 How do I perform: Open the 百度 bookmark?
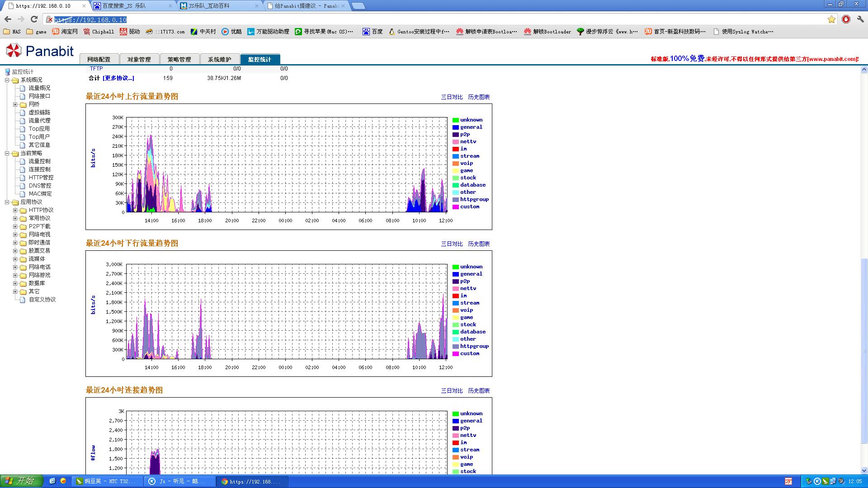373,32
